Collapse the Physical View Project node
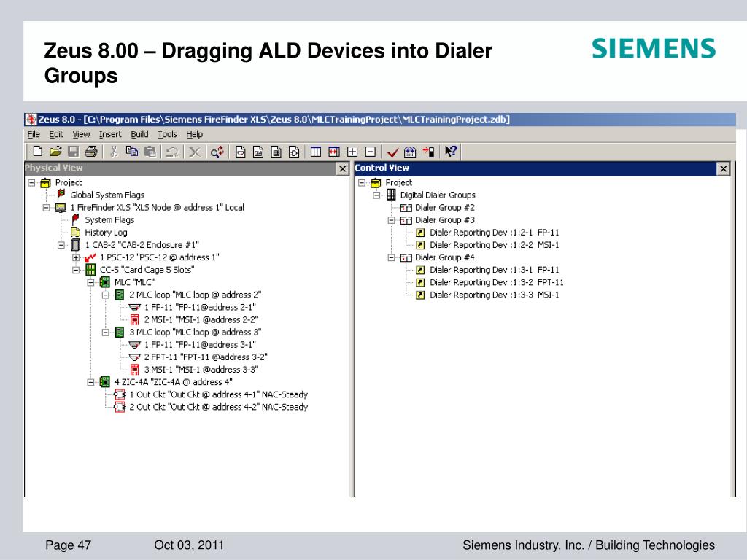The height and width of the screenshot is (560, 747). [31, 182]
